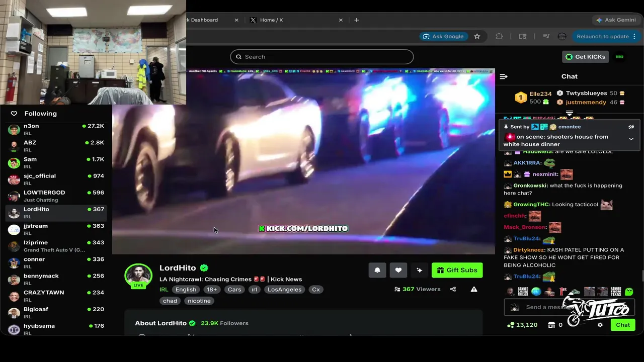Click the Following heart icon header
Viewport: 644px width, 362px height.
tap(14, 114)
